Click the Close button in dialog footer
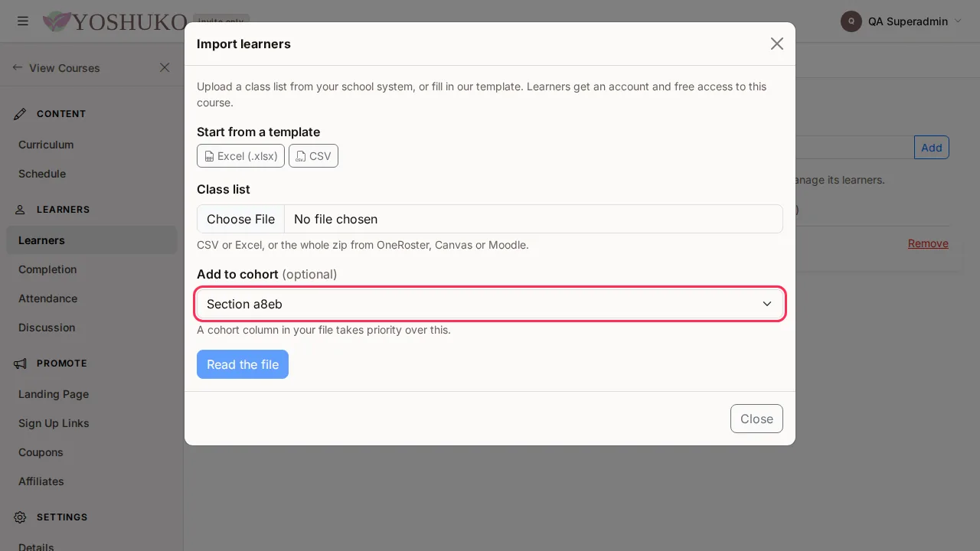 point(756,419)
